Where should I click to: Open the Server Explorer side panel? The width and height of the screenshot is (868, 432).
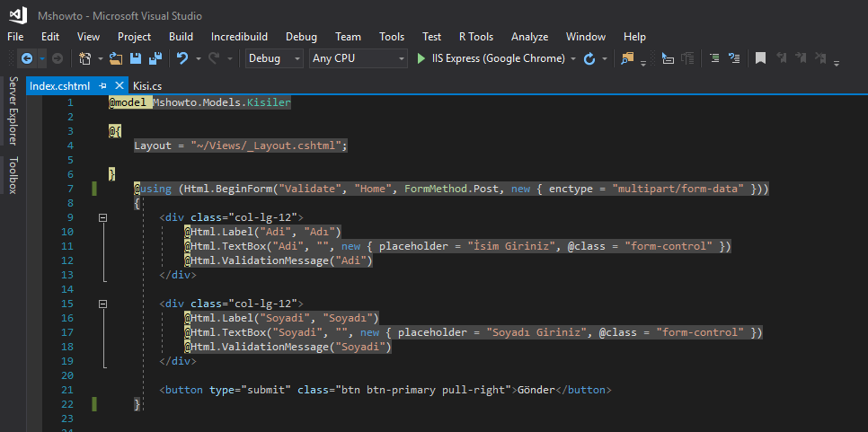point(13,110)
